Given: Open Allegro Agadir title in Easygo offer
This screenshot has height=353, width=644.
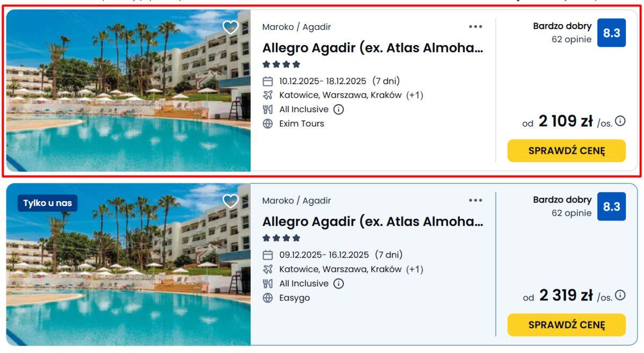Looking at the screenshot, I should tap(372, 222).
